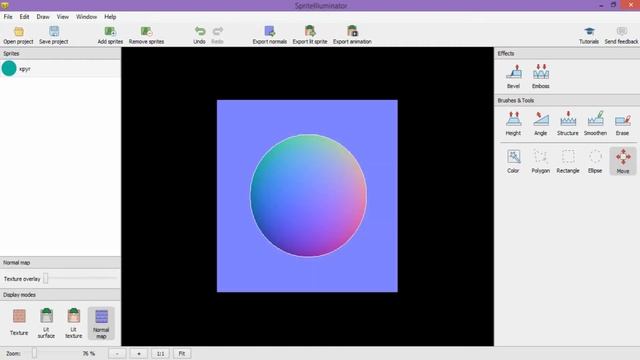
Task: Open the File menu
Action: coord(8,17)
